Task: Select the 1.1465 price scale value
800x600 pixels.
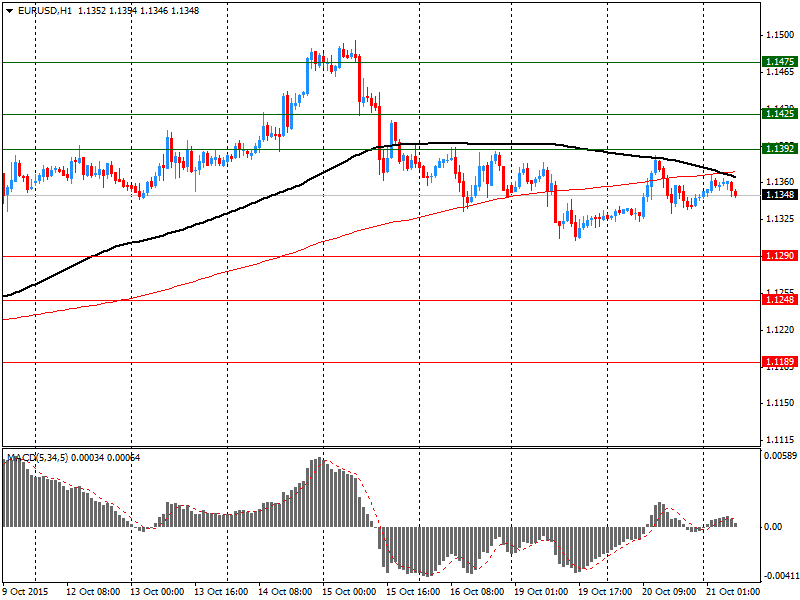Action: pyautogui.click(x=780, y=72)
